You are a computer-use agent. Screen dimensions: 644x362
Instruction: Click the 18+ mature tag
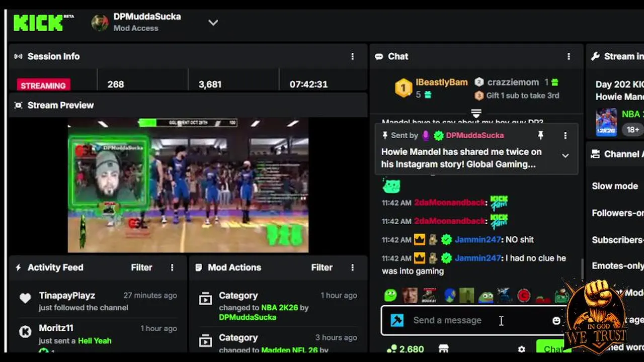click(632, 129)
